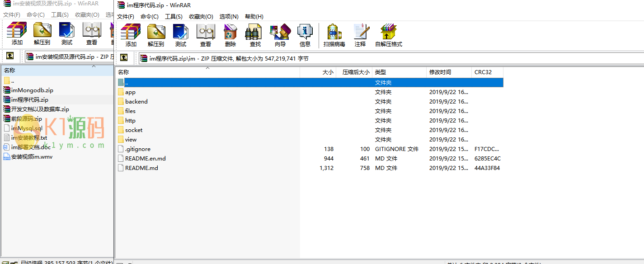Click the Virus Scan (扫描病毒) icon
The height and width of the screenshot is (264, 644).
(334, 35)
